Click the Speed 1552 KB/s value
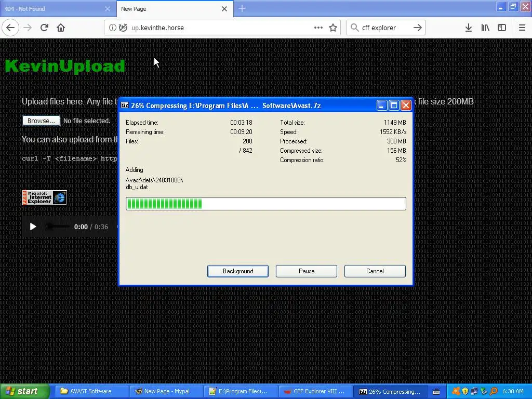The height and width of the screenshot is (399, 532). (x=393, y=132)
